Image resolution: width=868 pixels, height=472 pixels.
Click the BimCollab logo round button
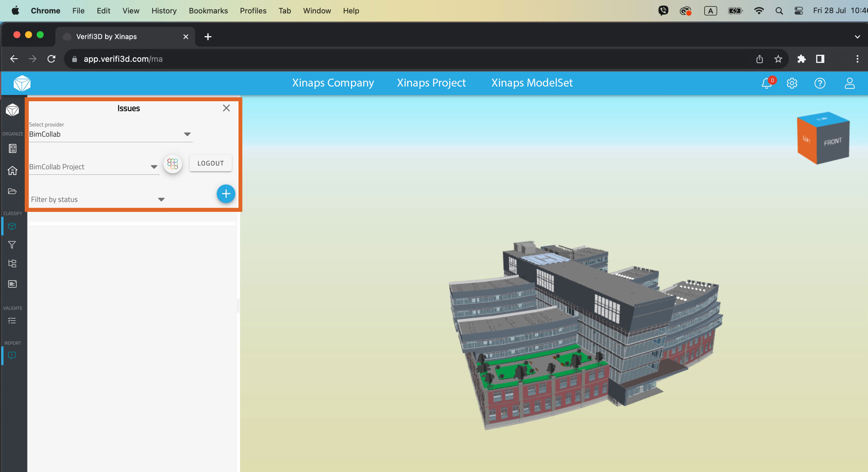tap(172, 164)
